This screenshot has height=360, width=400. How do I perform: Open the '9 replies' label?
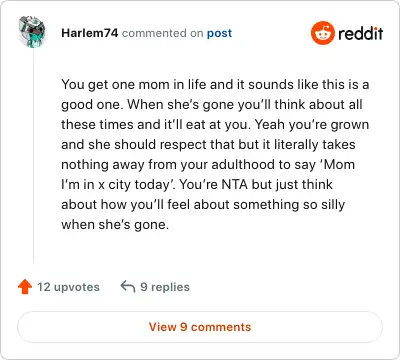[165, 287]
